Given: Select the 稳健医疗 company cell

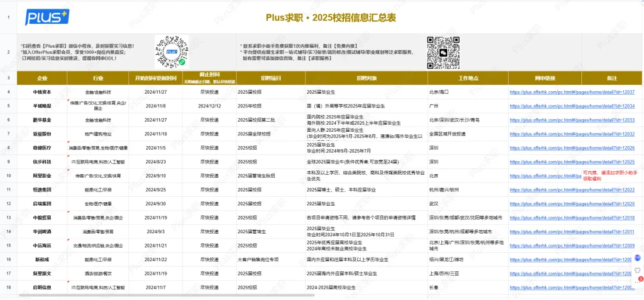Looking at the screenshot, I should click(x=42, y=148).
